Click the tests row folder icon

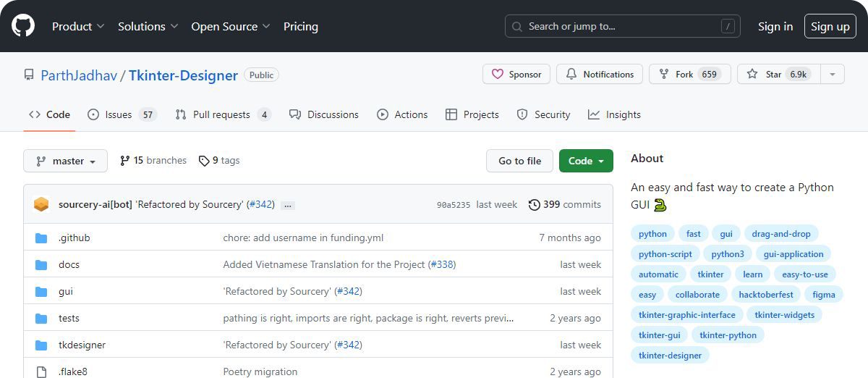coord(41,318)
